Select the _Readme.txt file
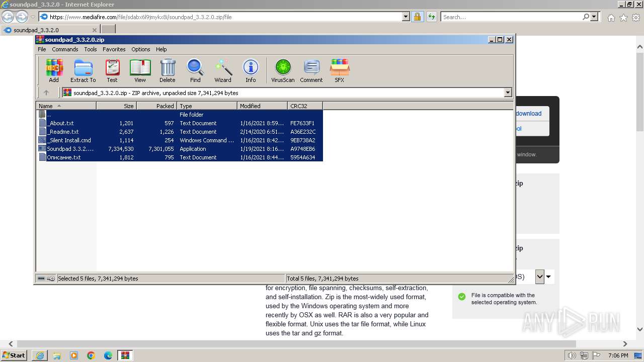Image resolution: width=644 pixels, height=362 pixels. coord(180,132)
